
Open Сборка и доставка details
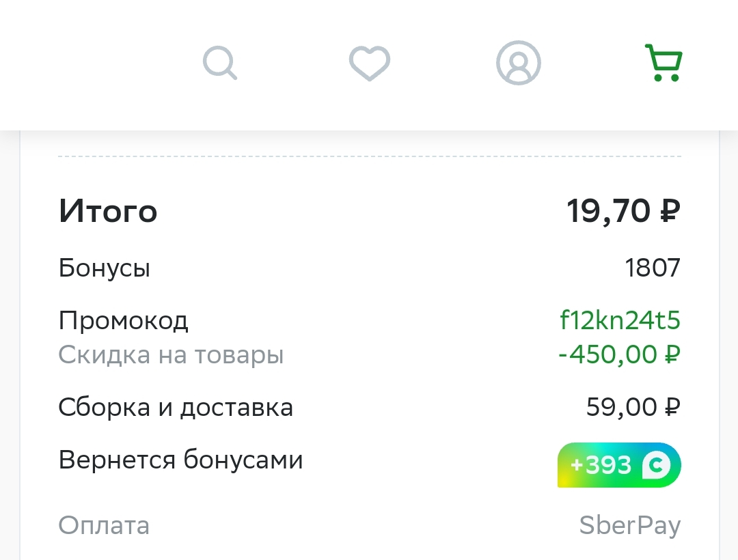(176, 407)
